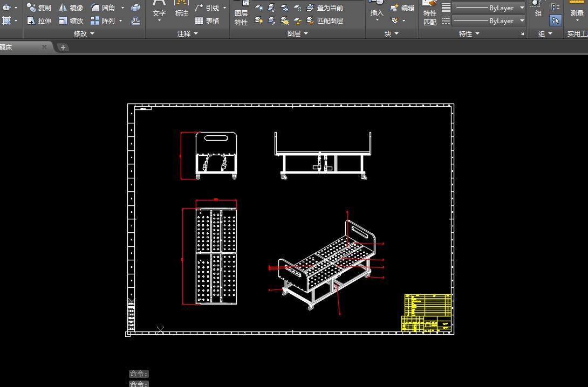This screenshot has height=387, width=588.
Task: Select the Mirror (镜像) tool
Action: pyautogui.click(x=71, y=8)
